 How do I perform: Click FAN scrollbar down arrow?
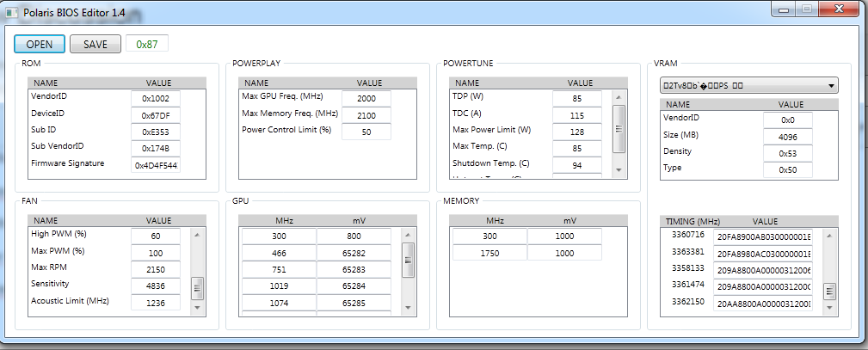(197, 307)
